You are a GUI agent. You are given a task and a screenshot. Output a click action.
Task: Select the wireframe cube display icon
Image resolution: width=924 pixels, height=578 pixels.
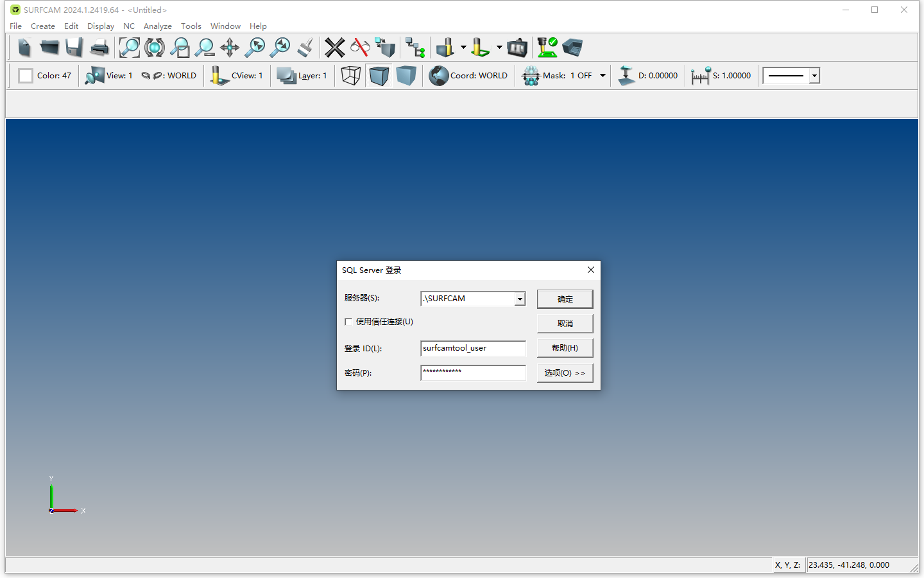click(x=351, y=76)
